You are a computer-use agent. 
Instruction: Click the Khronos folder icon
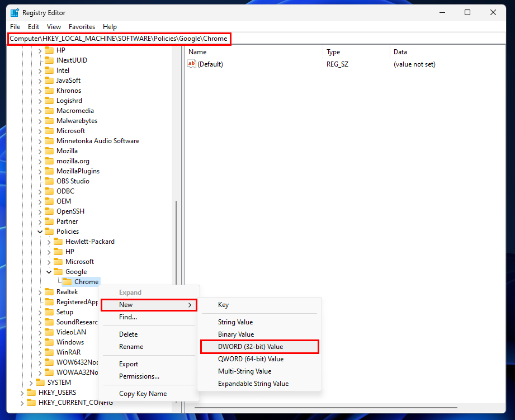(x=49, y=90)
